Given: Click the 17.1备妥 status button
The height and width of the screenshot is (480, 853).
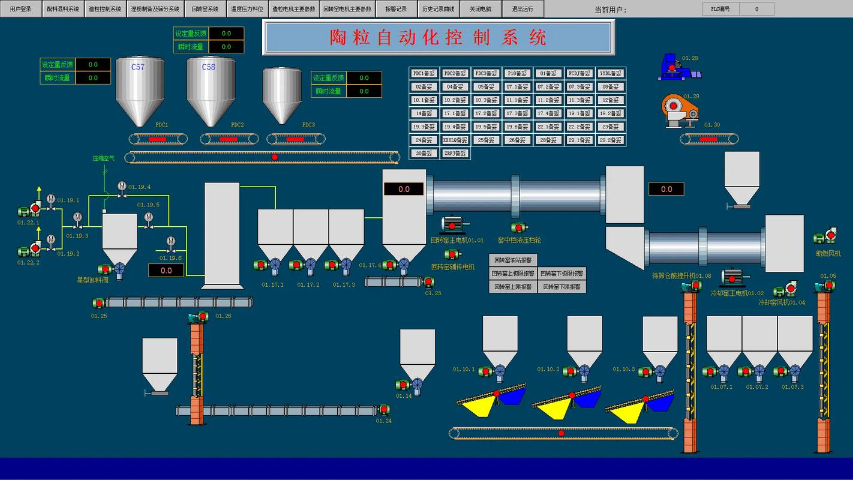Looking at the screenshot, I should (x=455, y=114).
